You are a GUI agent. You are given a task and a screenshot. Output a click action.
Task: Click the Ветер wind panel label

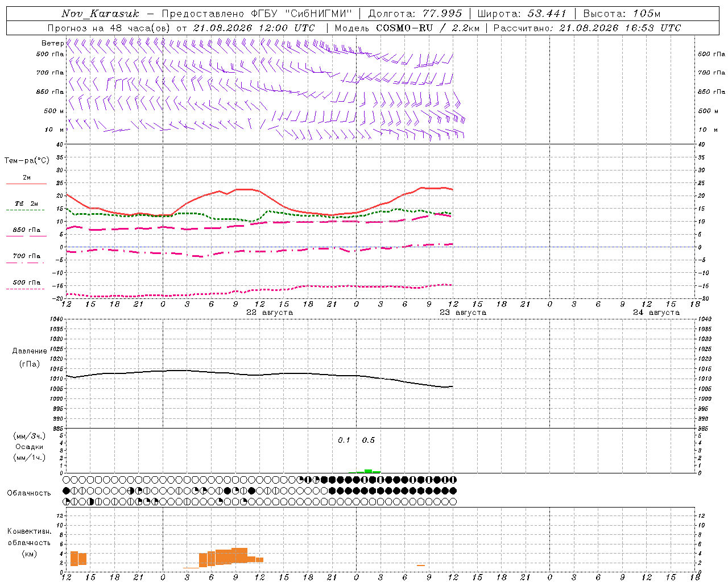point(52,43)
